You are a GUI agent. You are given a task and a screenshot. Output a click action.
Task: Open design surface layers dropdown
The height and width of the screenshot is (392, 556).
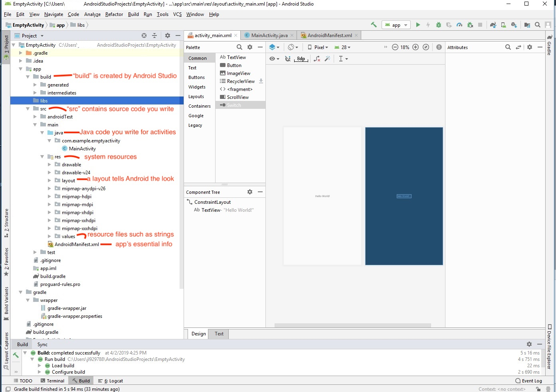[x=274, y=47]
